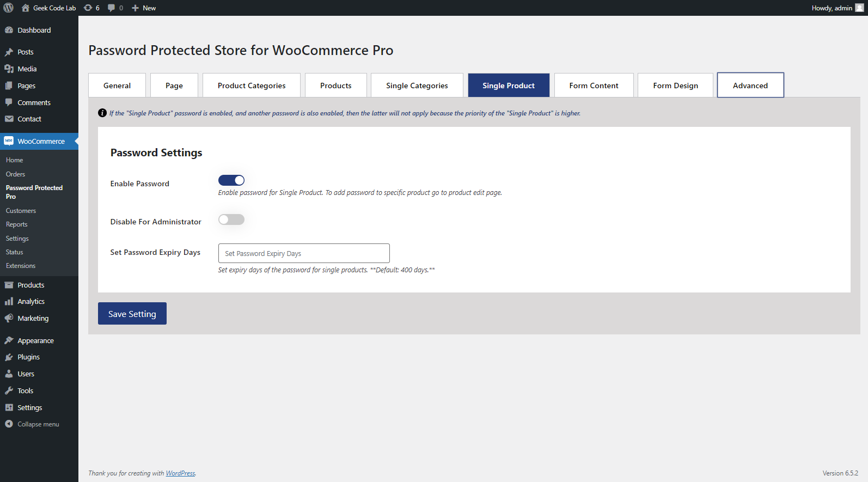Open the WordPress footer link
Image resolution: width=868 pixels, height=482 pixels.
tap(180, 473)
